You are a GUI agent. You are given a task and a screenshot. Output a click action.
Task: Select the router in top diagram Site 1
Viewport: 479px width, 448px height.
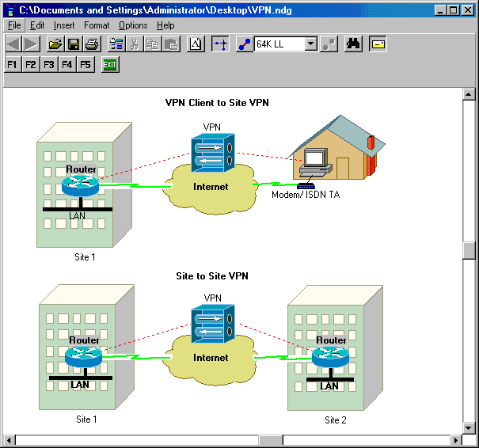tap(80, 186)
